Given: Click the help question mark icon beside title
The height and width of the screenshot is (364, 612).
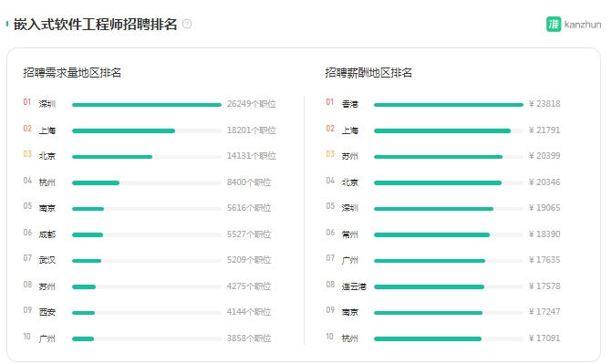Looking at the screenshot, I should [187, 25].
